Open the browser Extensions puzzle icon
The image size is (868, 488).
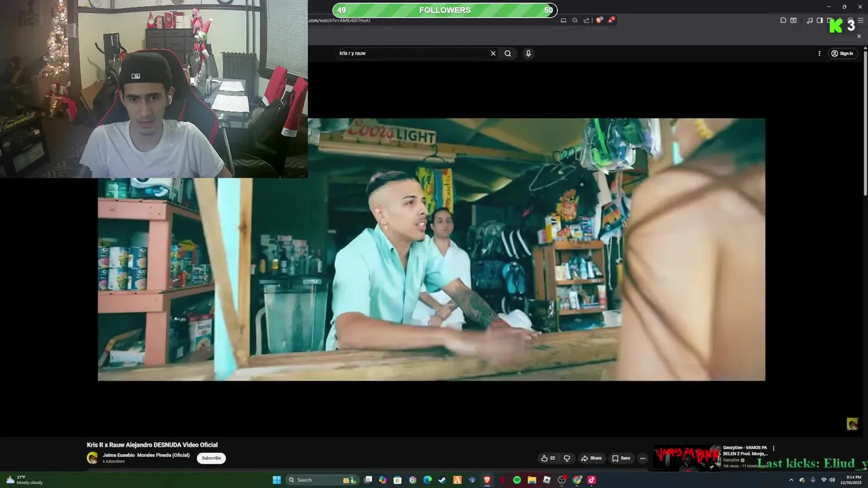pos(783,20)
